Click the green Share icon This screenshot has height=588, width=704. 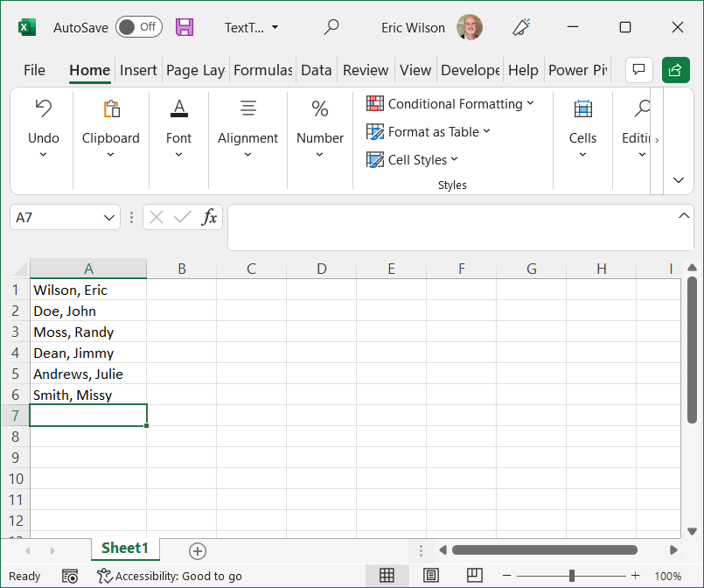[x=675, y=70]
